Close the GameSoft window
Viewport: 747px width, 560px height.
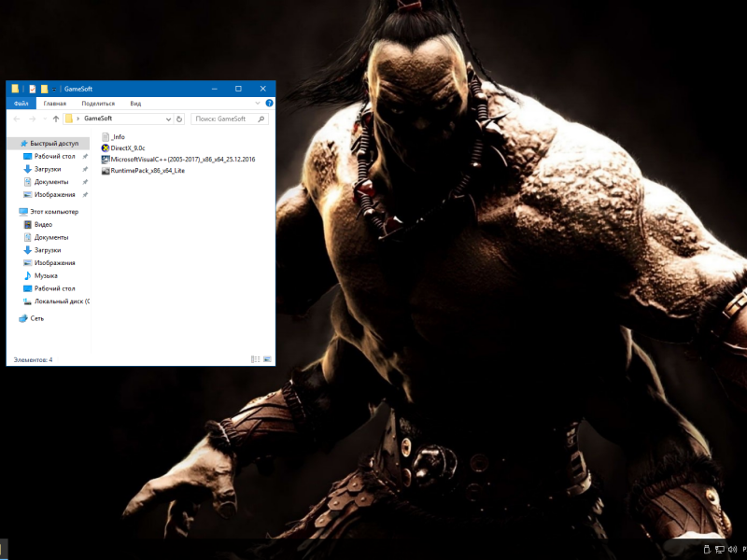pos(263,89)
